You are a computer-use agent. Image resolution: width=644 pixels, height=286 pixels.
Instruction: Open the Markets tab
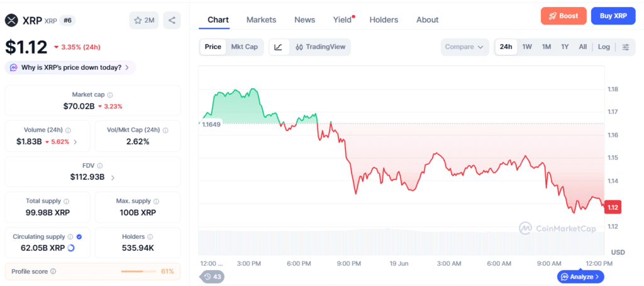tap(261, 20)
